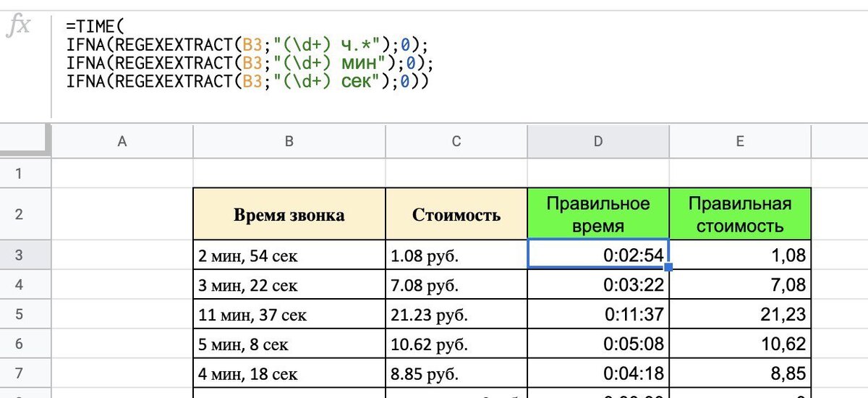Select cell with value 21,23
The image size is (868, 398).
coord(740,314)
